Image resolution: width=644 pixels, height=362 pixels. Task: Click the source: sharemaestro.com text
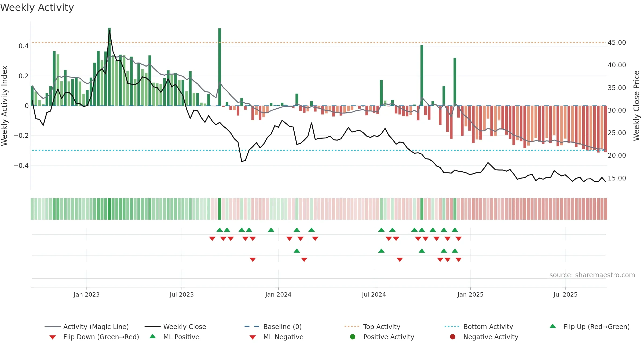point(592,275)
